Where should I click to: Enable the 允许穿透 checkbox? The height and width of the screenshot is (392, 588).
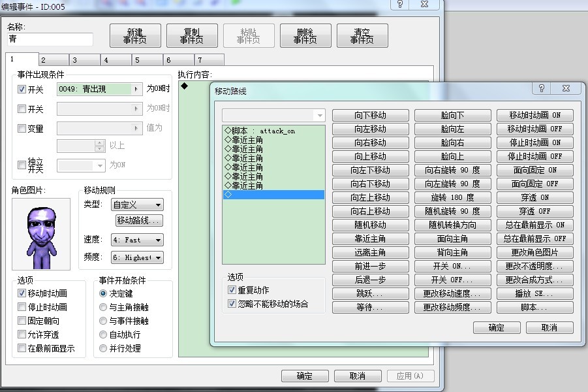[22, 334]
